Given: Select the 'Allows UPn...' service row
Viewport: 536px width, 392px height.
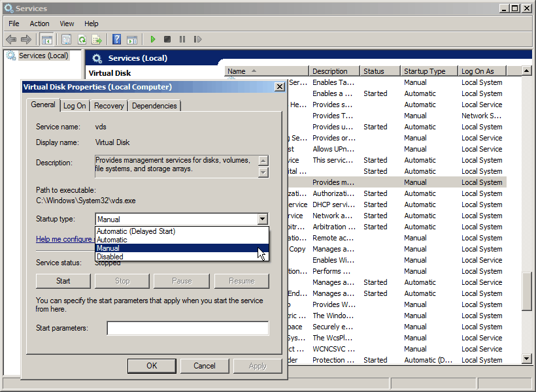Looking at the screenshot, I should coord(397,149).
